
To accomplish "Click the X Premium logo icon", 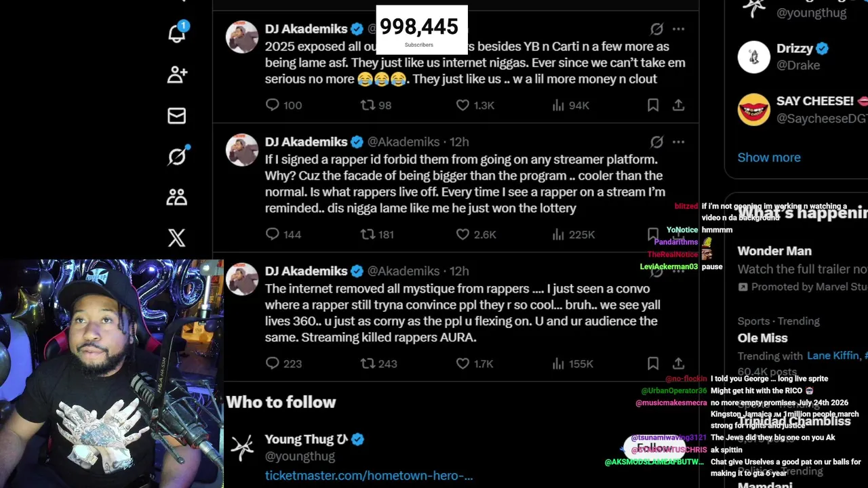I will click(x=177, y=238).
